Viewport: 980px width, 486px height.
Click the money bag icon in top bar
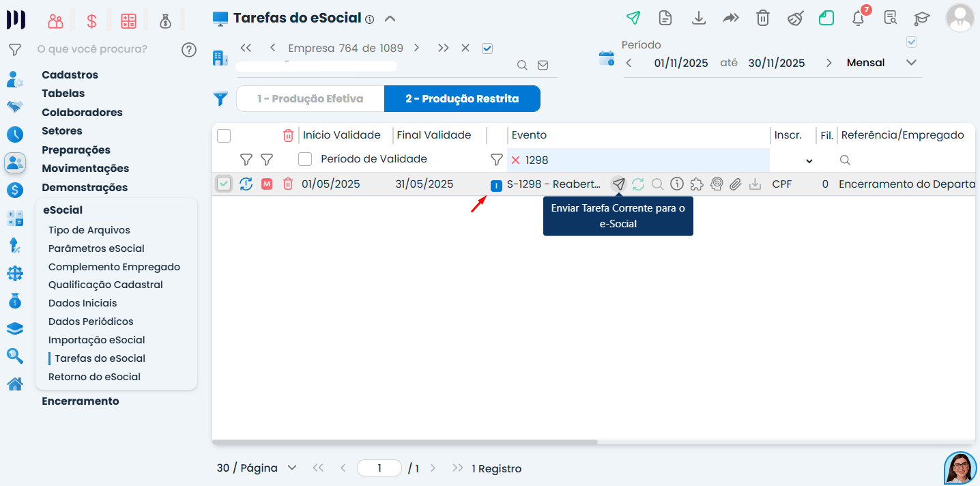coord(165,21)
